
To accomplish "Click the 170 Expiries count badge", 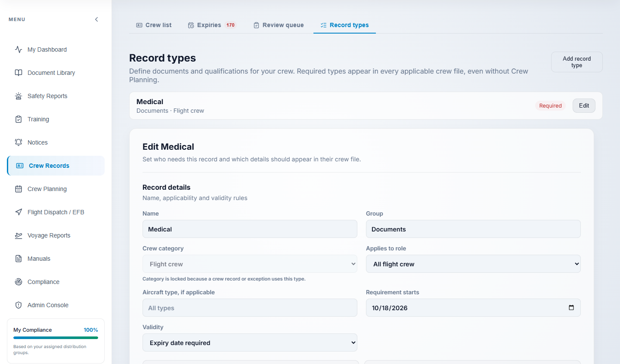I will (230, 25).
